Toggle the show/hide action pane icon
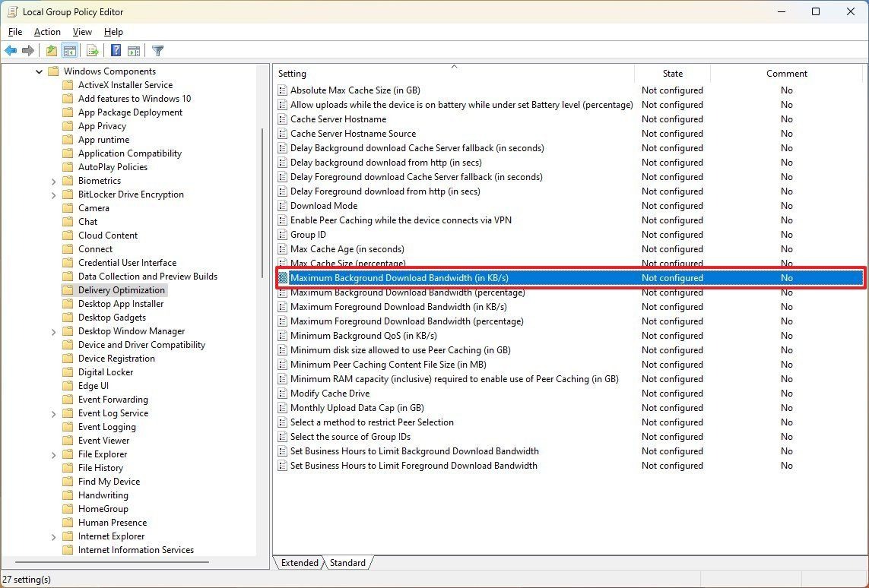 point(134,51)
